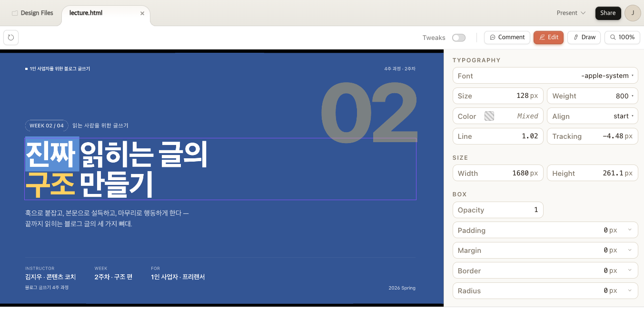Expand the Border options chevron
644x309 pixels.
click(x=630, y=270)
